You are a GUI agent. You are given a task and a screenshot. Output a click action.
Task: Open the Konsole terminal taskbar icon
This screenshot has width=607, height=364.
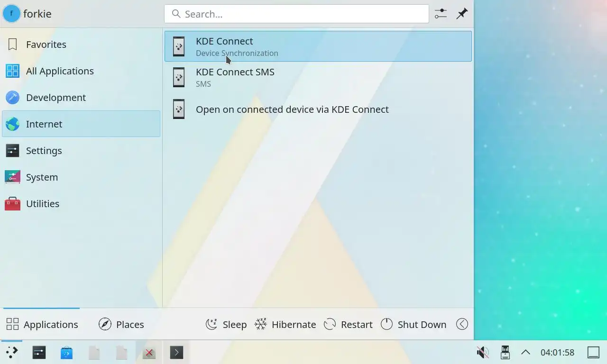coord(176,352)
